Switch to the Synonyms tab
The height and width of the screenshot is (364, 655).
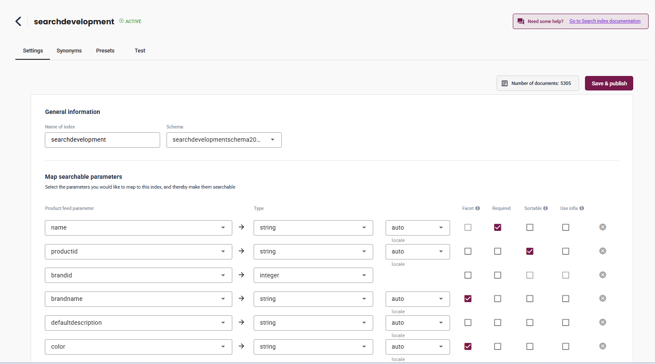[x=69, y=51]
